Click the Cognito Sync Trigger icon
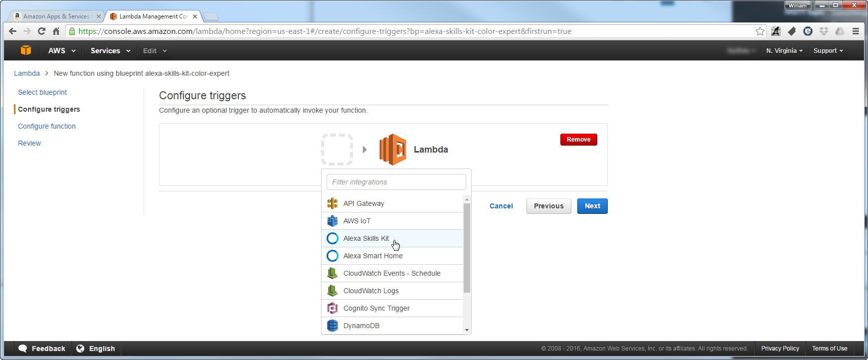This screenshot has width=868, height=360. coord(333,308)
